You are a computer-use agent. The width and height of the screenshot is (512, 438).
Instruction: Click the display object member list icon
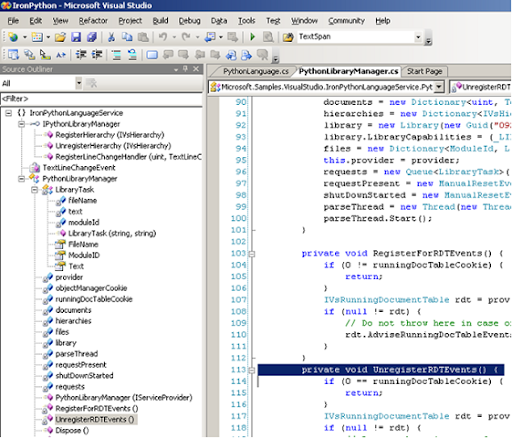13,54
